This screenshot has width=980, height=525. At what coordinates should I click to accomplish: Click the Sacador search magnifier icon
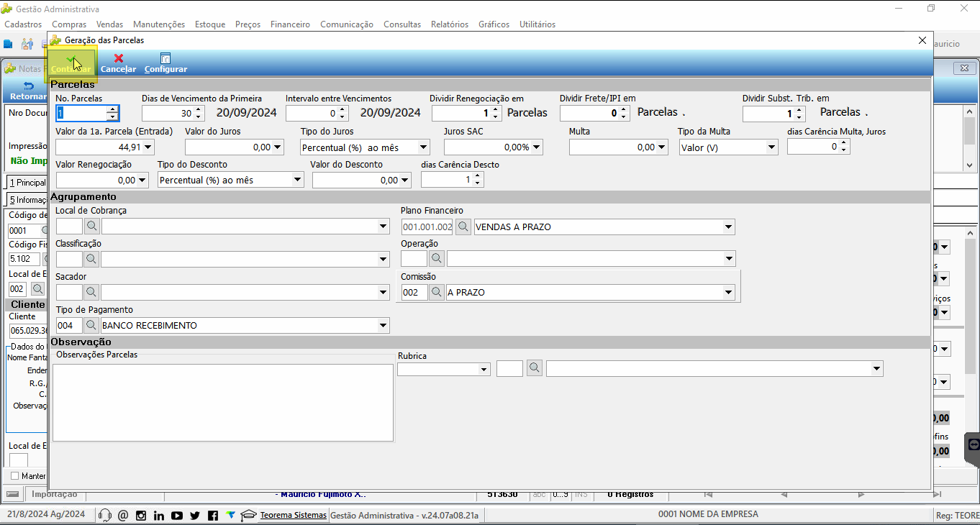coord(91,293)
